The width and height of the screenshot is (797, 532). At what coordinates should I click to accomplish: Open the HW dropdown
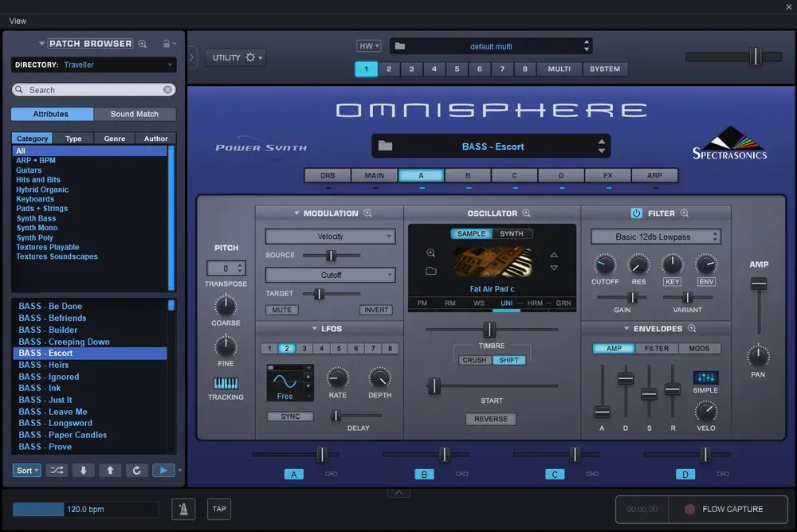coord(368,46)
